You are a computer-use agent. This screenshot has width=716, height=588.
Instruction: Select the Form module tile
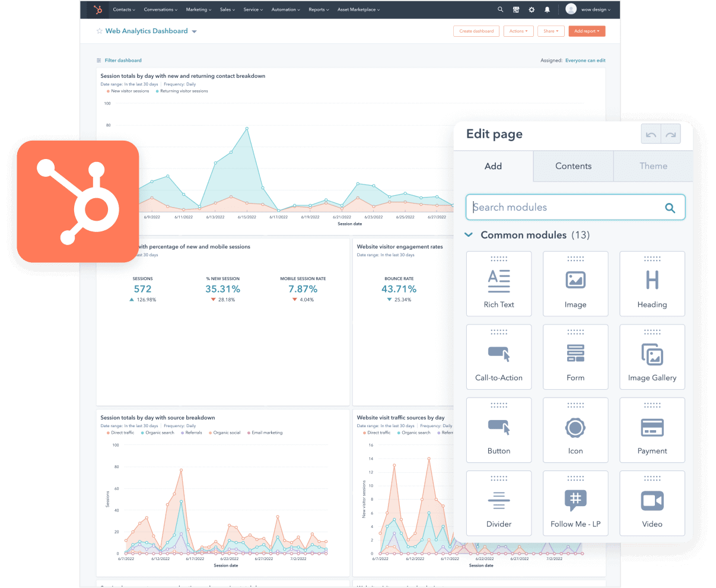point(575,357)
